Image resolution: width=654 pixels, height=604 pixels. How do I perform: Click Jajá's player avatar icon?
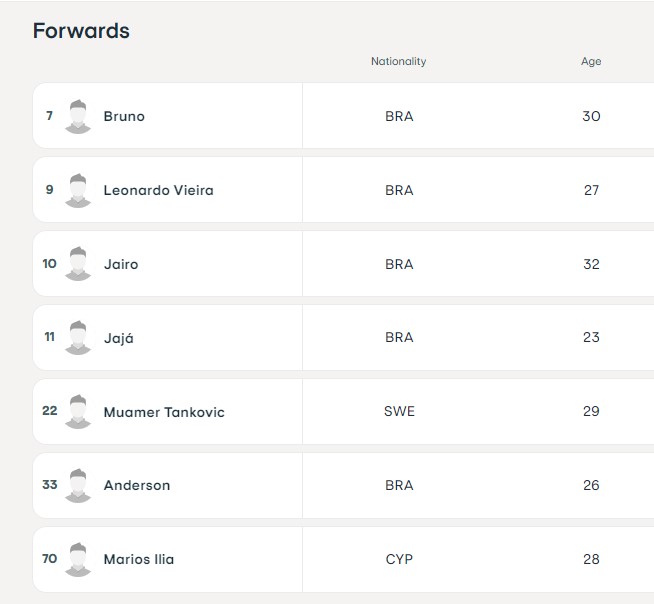(78, 337)
